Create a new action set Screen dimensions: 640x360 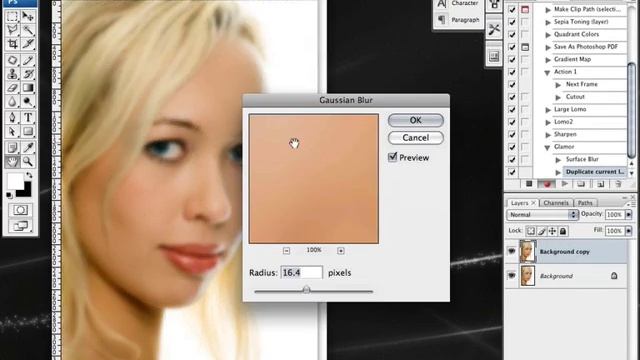click(582, 184)
